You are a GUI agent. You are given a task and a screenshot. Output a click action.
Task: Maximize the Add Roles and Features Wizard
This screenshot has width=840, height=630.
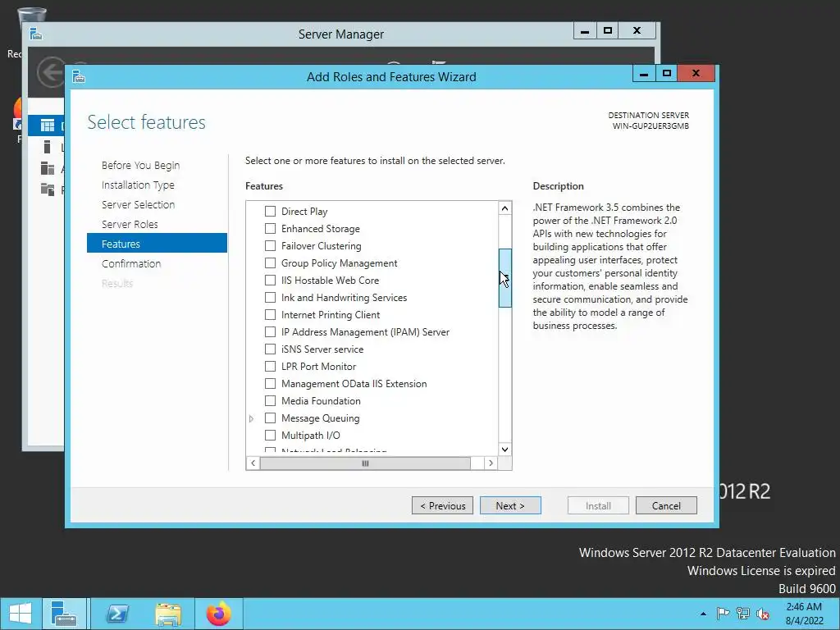click(x=667, y=73)
